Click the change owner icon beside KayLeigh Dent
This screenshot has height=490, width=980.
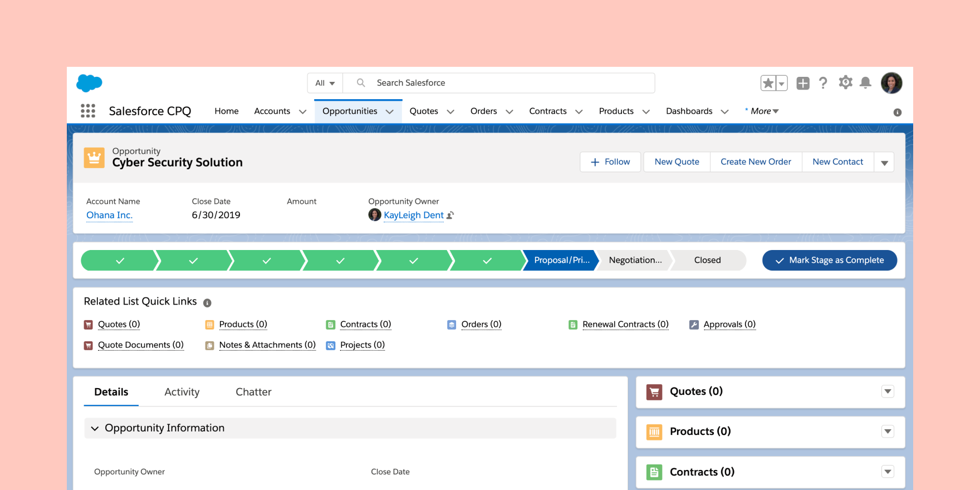point(450,215)
